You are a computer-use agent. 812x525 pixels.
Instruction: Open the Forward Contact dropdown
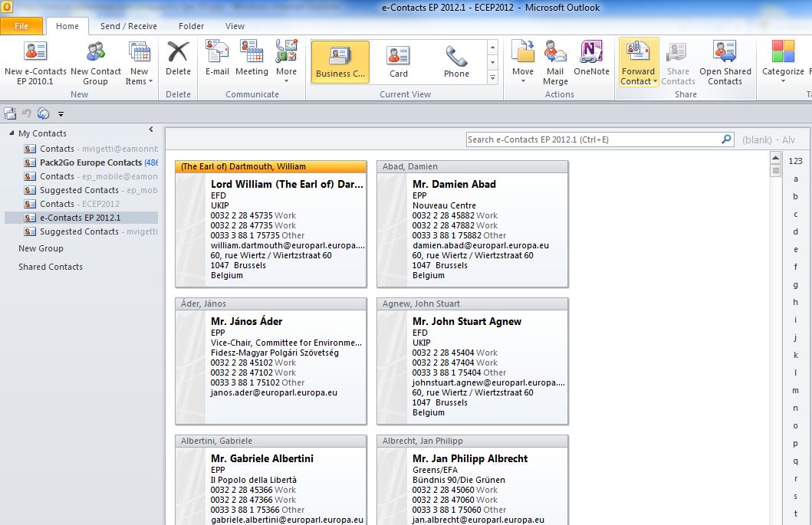click(639, 63)
